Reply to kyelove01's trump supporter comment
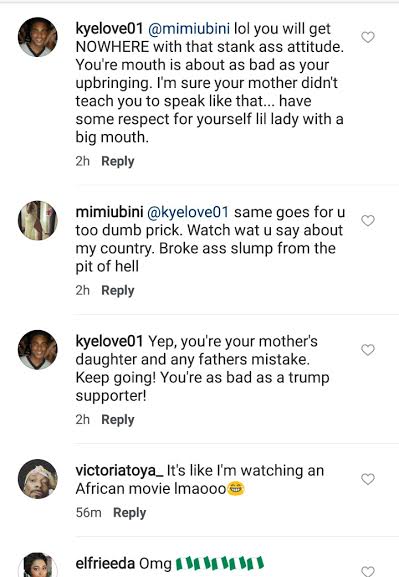Screen dimensions: 399x577 pos(118,420)
